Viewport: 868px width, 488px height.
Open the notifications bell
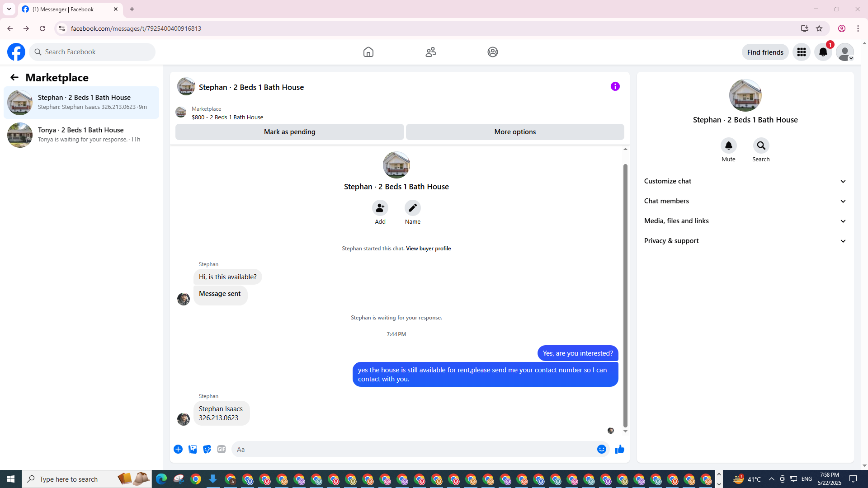823,52
